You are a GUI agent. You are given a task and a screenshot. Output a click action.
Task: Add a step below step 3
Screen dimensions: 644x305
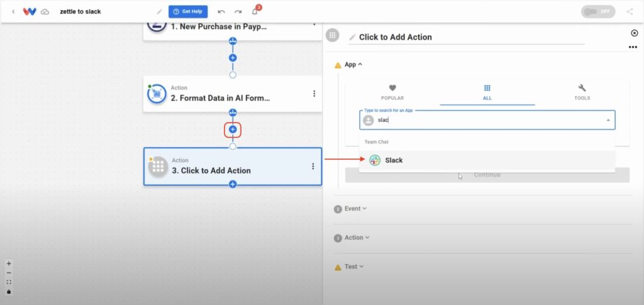[x=233, y=184]
